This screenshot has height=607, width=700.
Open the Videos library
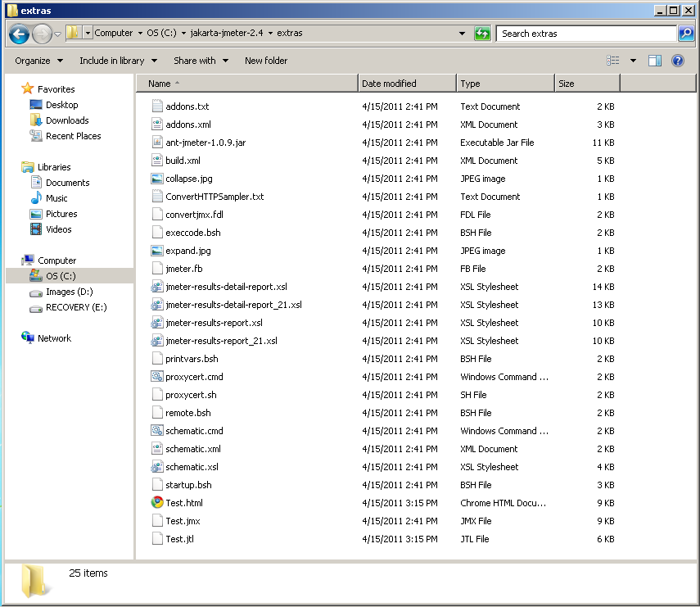[58, 229]
